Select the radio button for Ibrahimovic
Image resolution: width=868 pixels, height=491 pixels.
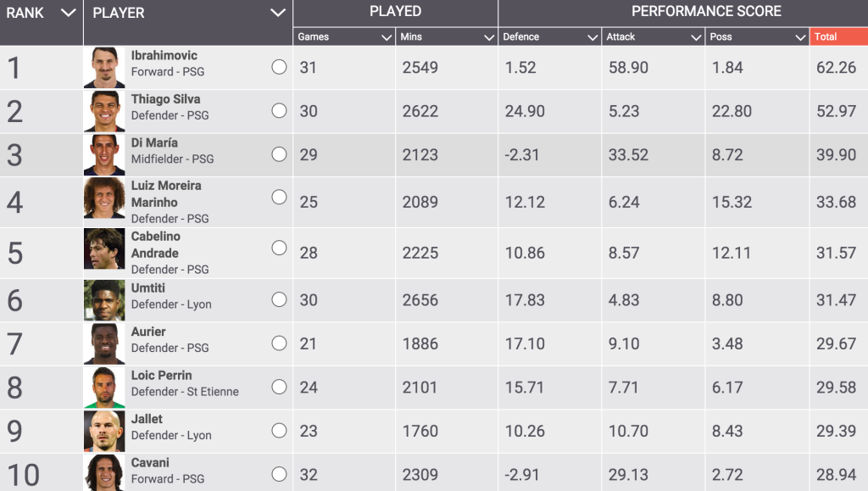(279, 67)
